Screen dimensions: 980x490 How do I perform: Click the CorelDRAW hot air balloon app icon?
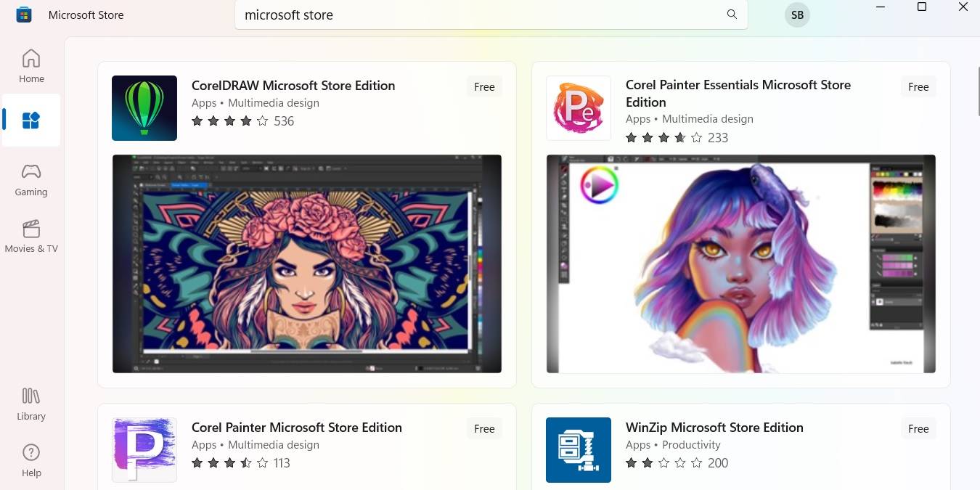(144, 107)
